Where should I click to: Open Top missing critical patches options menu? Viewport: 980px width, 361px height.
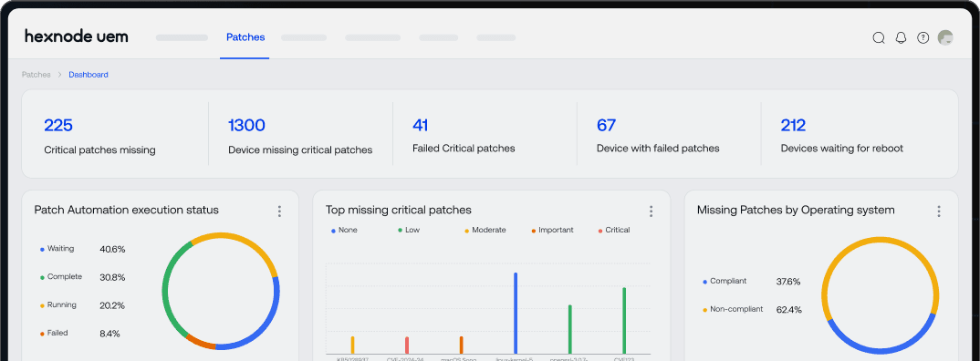651,211
